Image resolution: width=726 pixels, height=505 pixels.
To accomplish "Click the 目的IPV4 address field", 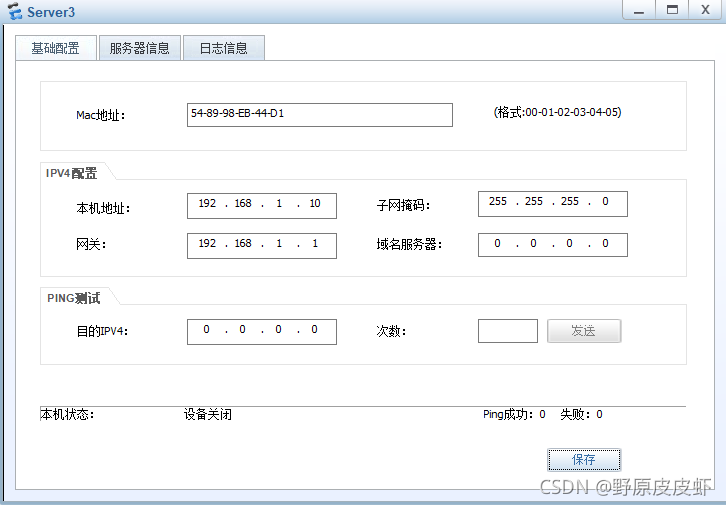I will [262, 331].
